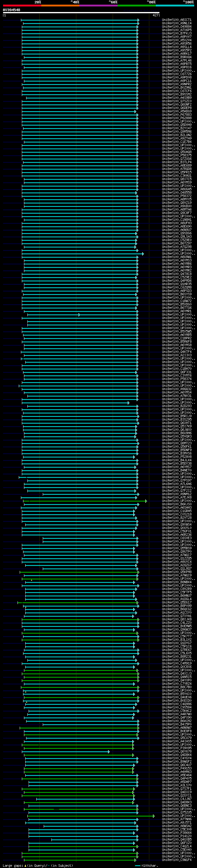This screenshot has height=868, width=197.
Task: Select UniRef100_A9SR56 entry
Action: pyautogui.click(x=177, y=43)
